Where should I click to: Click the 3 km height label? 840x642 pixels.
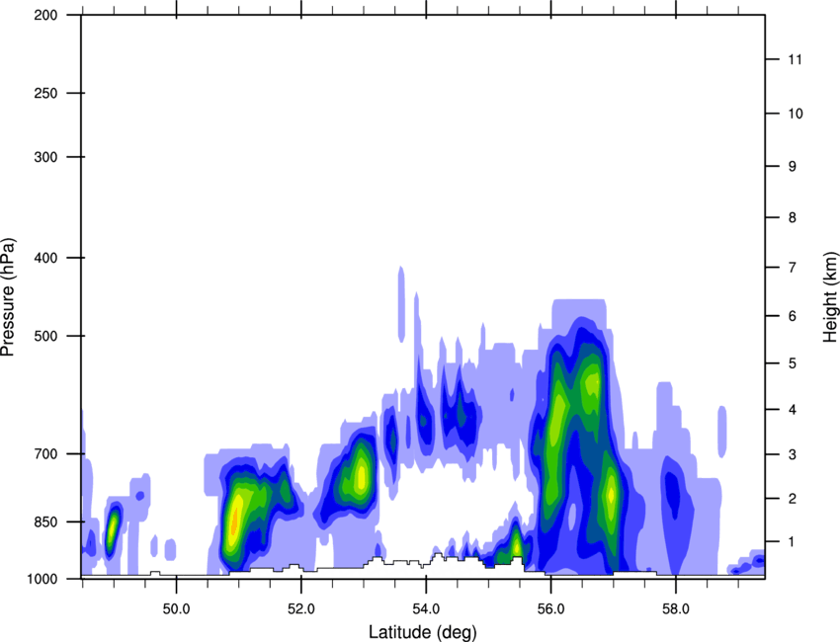pyautogui.click(x=793, y=454)
